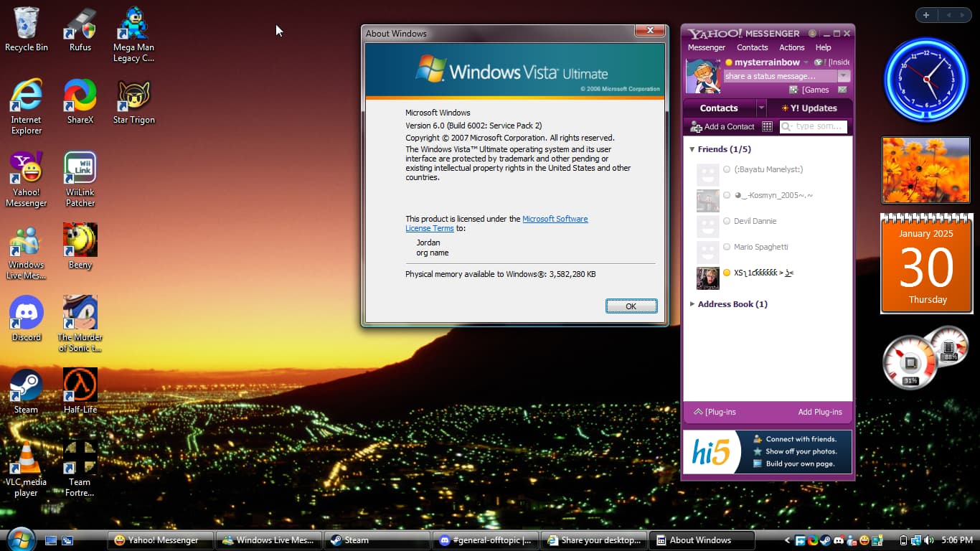Click the Show Desktop quick launch icon
The height and width of the screenshot is (551, 980).
[x=51, y=540]
